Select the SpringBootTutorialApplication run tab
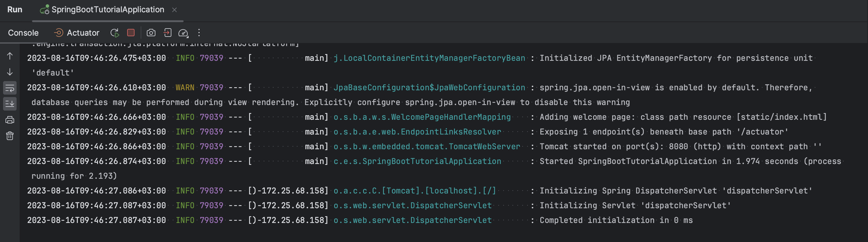The height and width of the screenshot is (242, 868). click(x=108, y=10)
